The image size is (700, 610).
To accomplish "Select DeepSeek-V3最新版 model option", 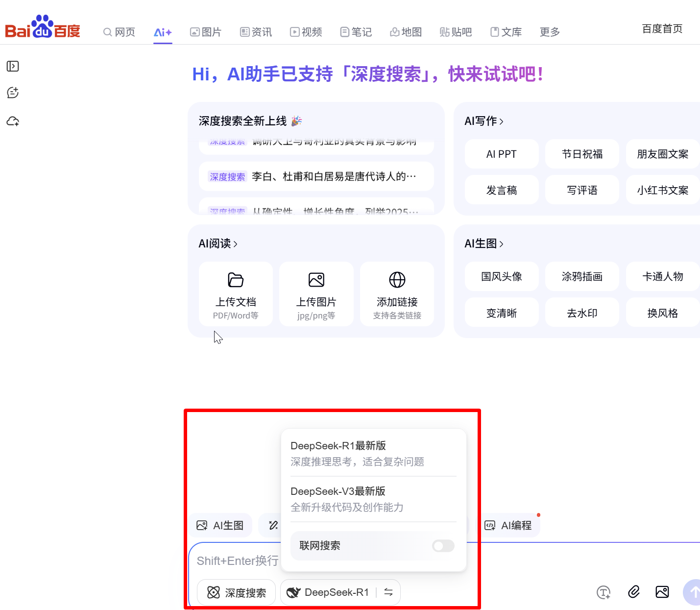I will 373,499.
